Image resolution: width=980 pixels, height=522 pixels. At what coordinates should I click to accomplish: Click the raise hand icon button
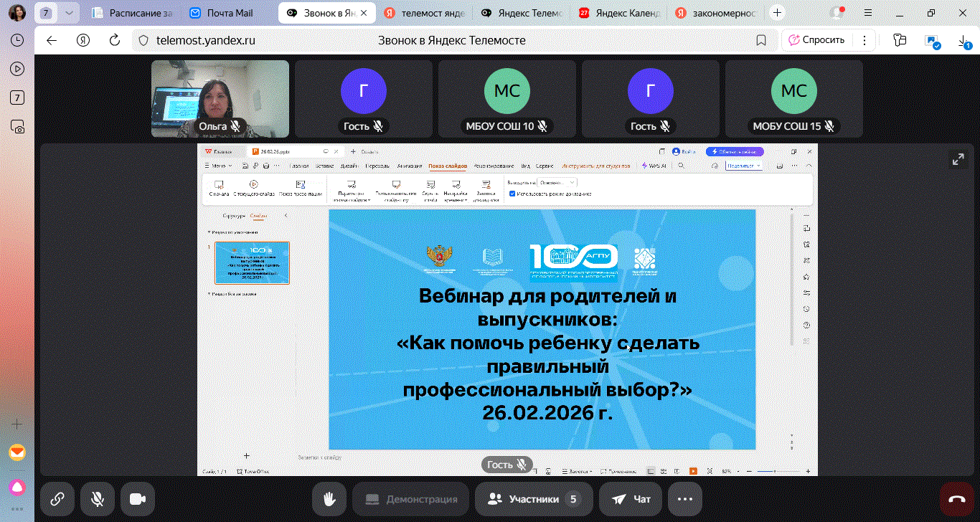pyautogui.click(x=329, y=499)
